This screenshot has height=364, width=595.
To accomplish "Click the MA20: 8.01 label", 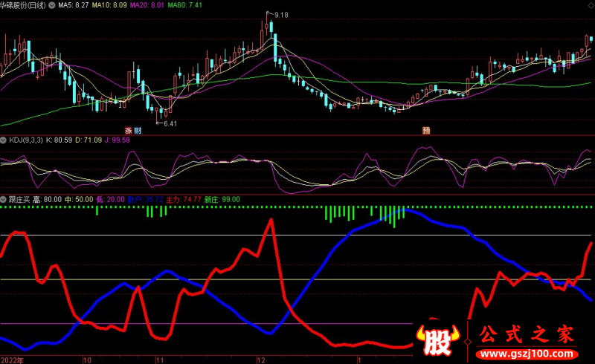I will click(x=147, y=5).
